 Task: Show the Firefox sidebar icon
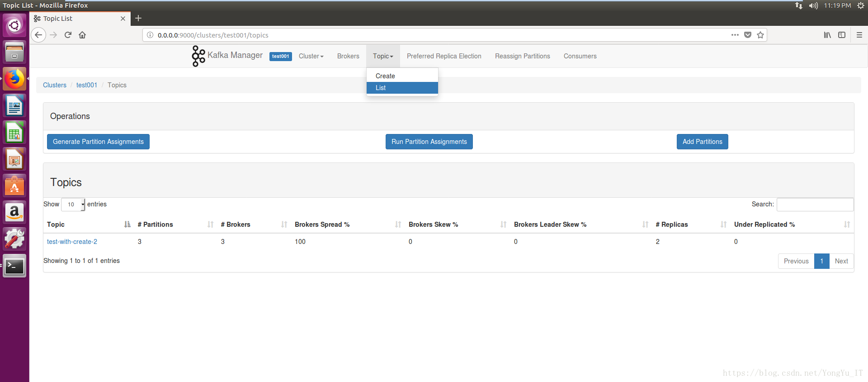click(x=842, y=35)
